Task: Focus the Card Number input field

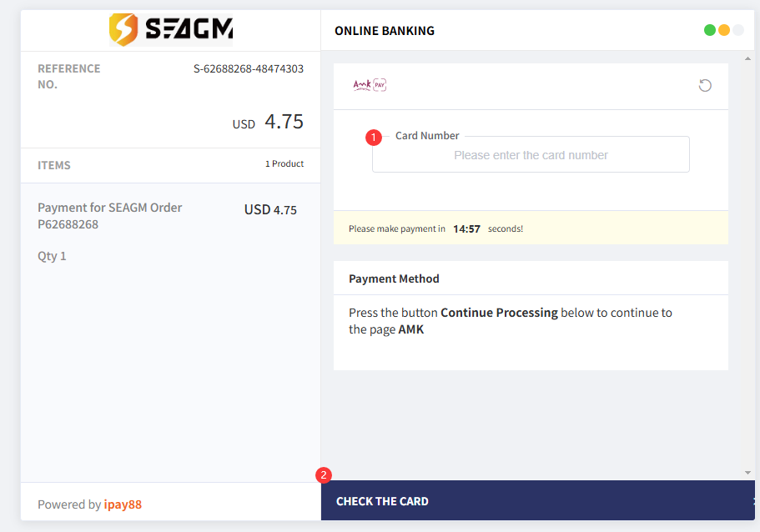Action: pyautogui.click(x=531, y=154)
